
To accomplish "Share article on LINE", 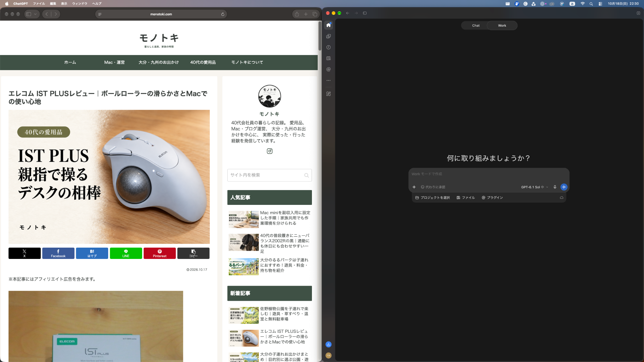I will 126,253.
